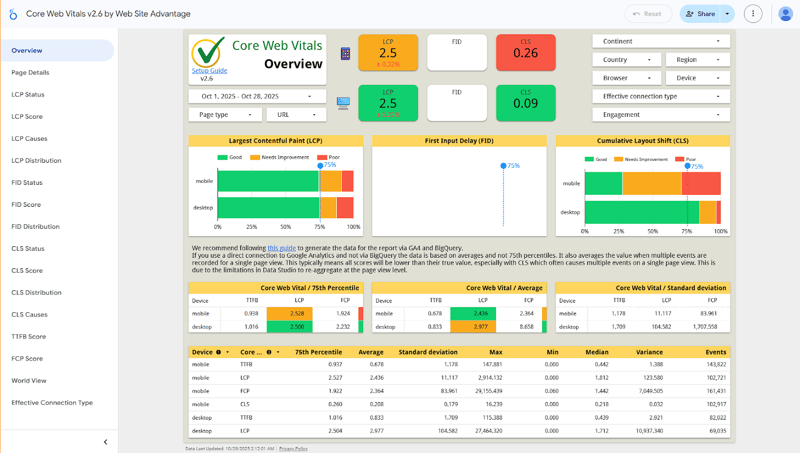Open the date range picker dropdown
Screen dimensions: 800x453
pos(257,97)
